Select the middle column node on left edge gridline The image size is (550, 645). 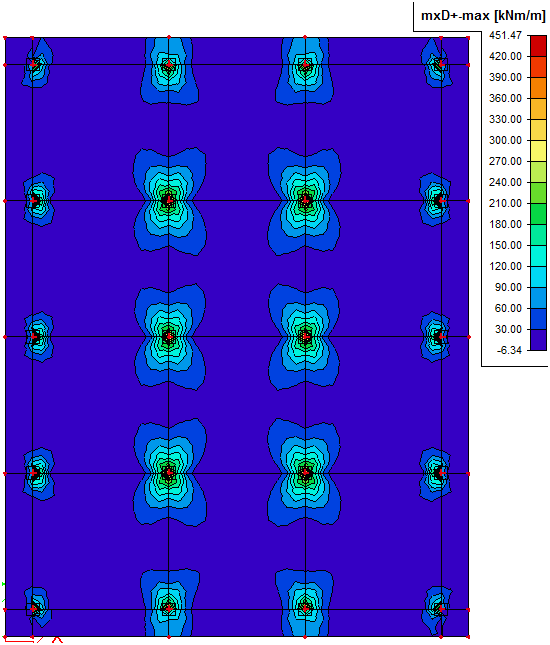33,337
